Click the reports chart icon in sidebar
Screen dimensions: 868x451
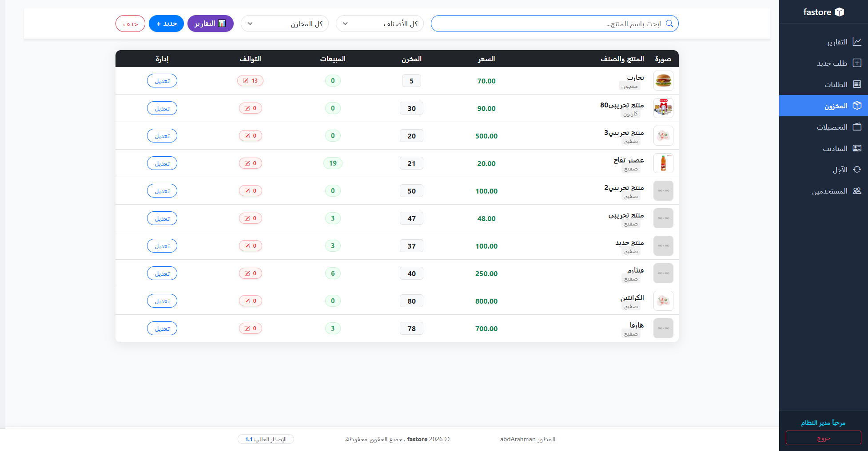tap(857, 42)
